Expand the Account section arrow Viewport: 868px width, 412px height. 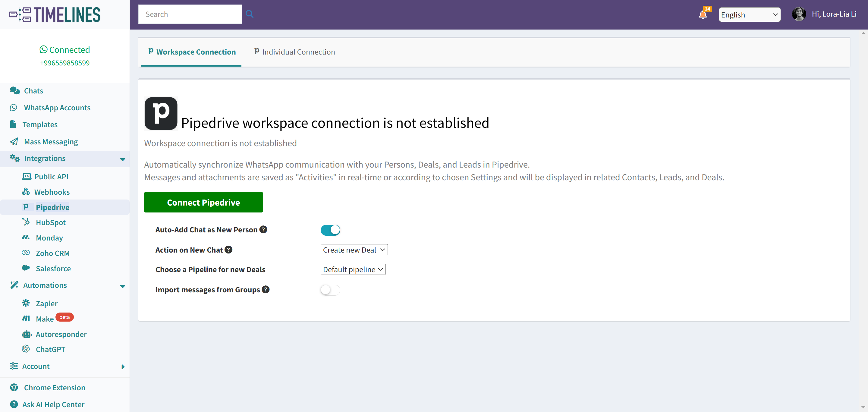point(123,367)
